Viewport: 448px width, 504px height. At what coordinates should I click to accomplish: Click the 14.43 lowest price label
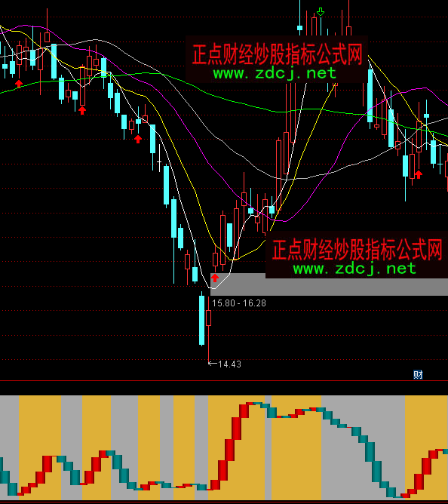[229, 364]
